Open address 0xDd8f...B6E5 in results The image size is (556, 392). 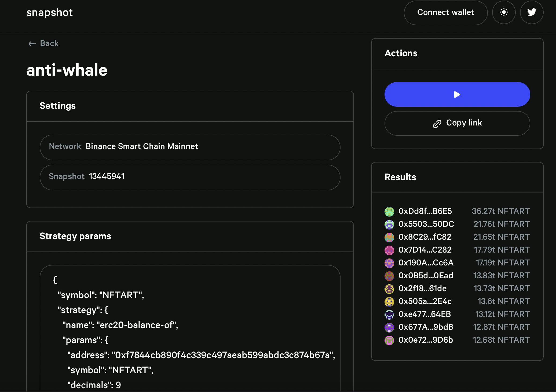click(x=425, y=211)
